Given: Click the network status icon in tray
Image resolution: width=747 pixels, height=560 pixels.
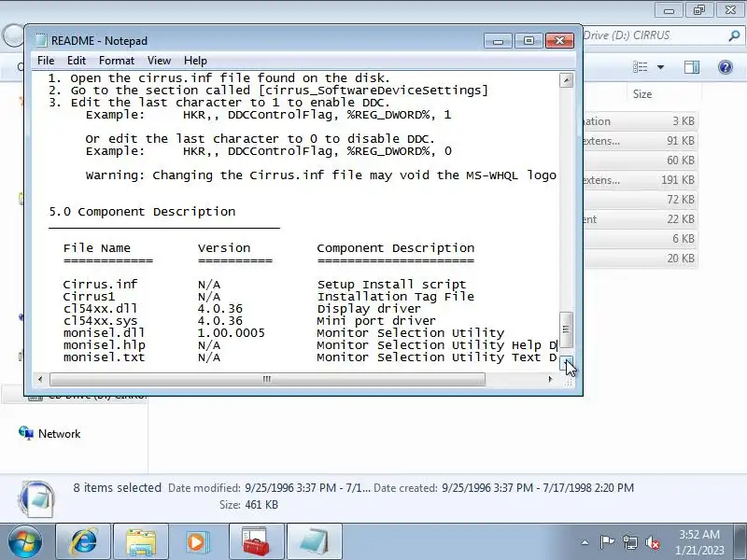Looking at the screenshot, I should point(629,542).
